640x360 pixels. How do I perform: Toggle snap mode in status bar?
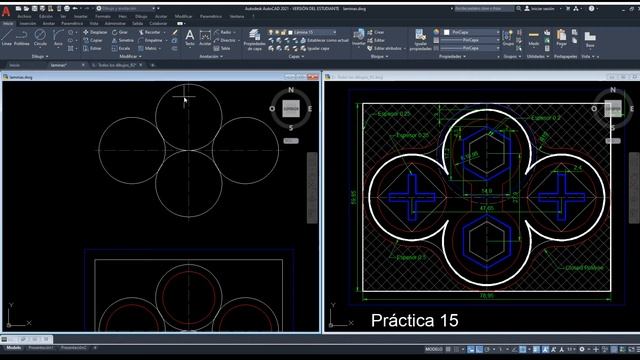pyautogui.click(x=456, y=349)
